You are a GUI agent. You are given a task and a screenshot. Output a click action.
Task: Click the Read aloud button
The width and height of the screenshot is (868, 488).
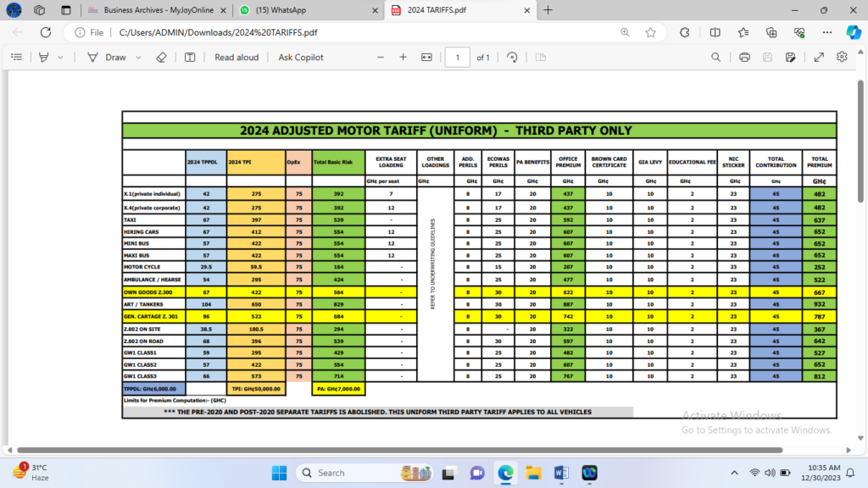(236, 58)
